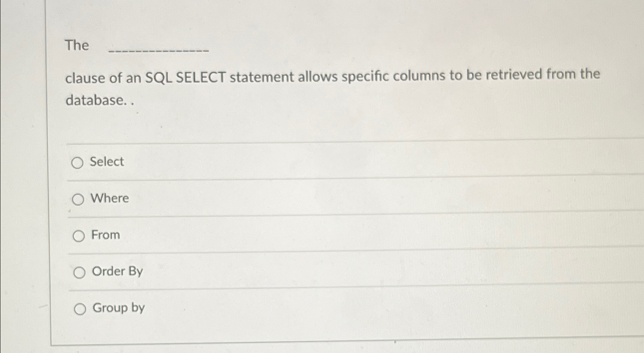Click the word "The" at the question start
This screenshot has height=353, width=644.
point(76,46)
